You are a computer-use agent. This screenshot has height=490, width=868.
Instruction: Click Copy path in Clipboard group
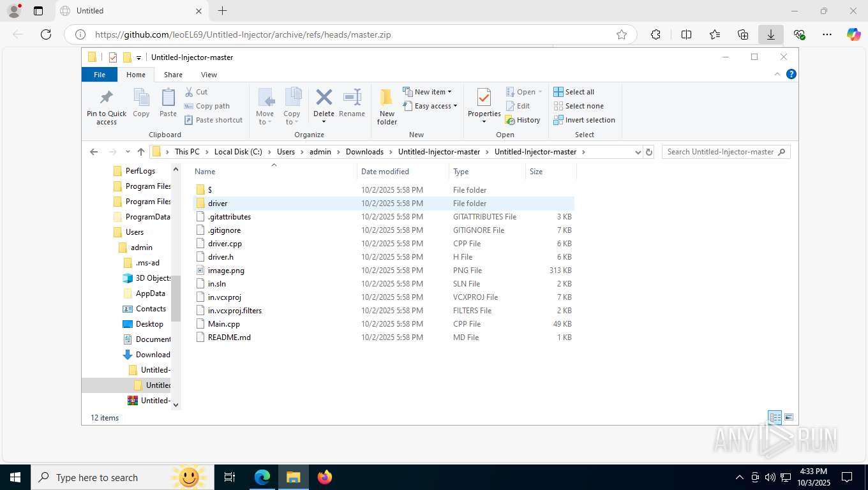pos(207,106)
